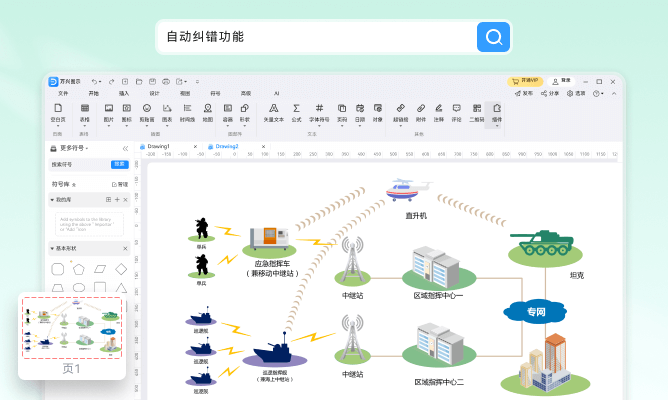
Task: Insert a table from the ribbon
Action: (84, 110)
